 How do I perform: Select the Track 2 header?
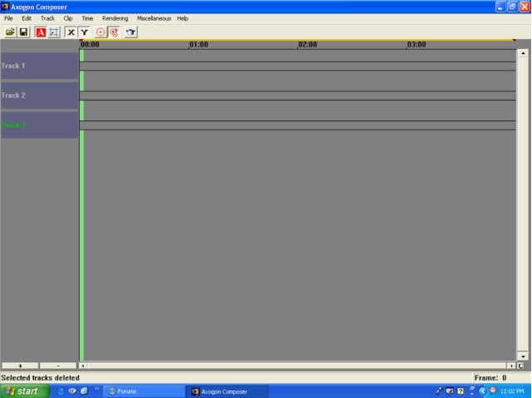click(39, 96)
